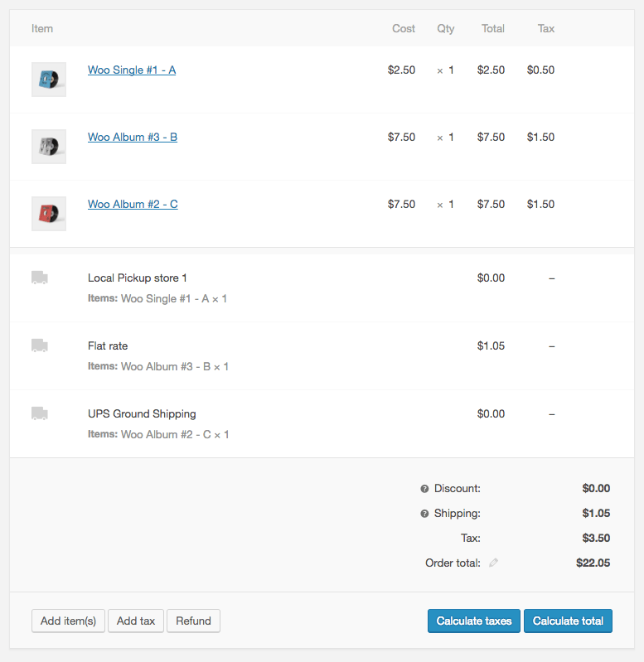Open the Woo Album #2 - C product link
Viewport: 644px width, 662px height.
(x=133, y=204)
